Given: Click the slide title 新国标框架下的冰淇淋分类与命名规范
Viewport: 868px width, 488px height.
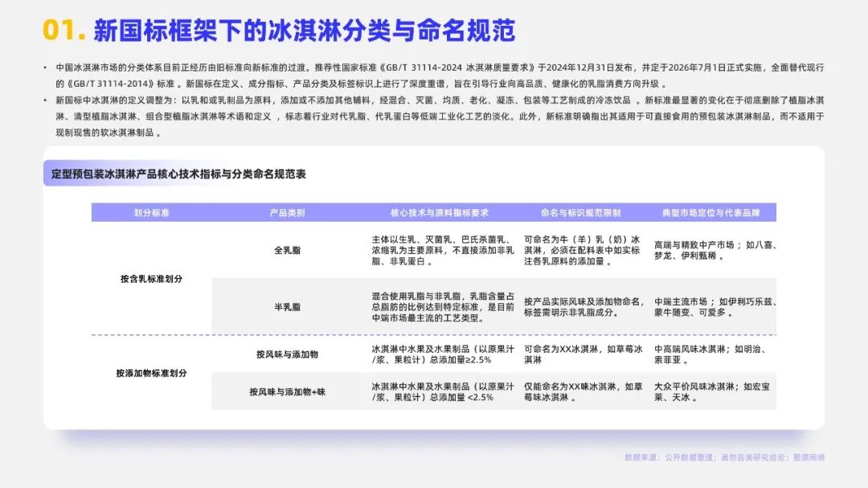Looking at the screenshot, I should point(305,30).
